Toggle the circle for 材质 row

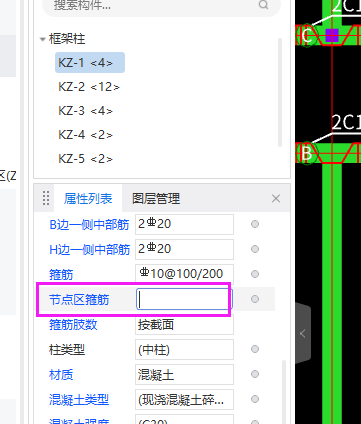pyautogui.click(x=255, y=374)
